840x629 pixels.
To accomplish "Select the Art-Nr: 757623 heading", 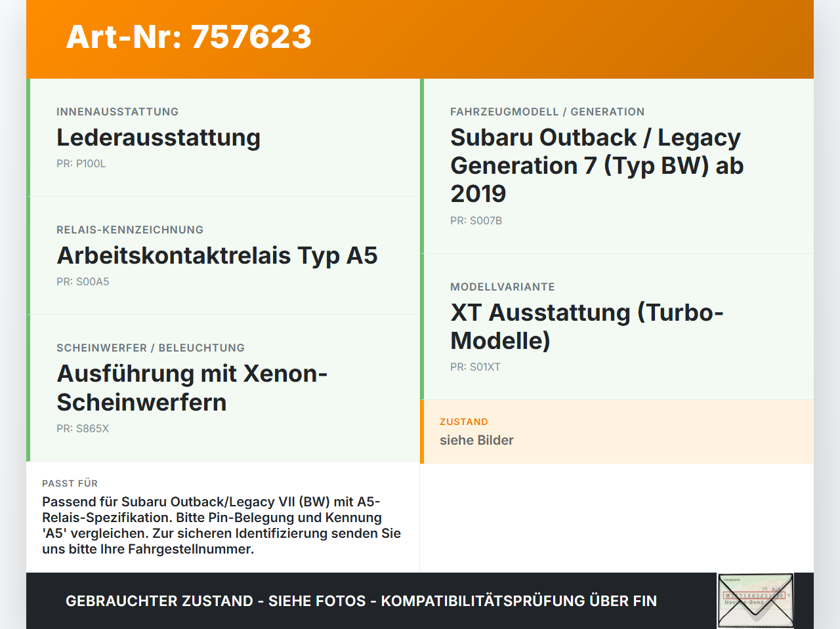I will coord(188,37).
